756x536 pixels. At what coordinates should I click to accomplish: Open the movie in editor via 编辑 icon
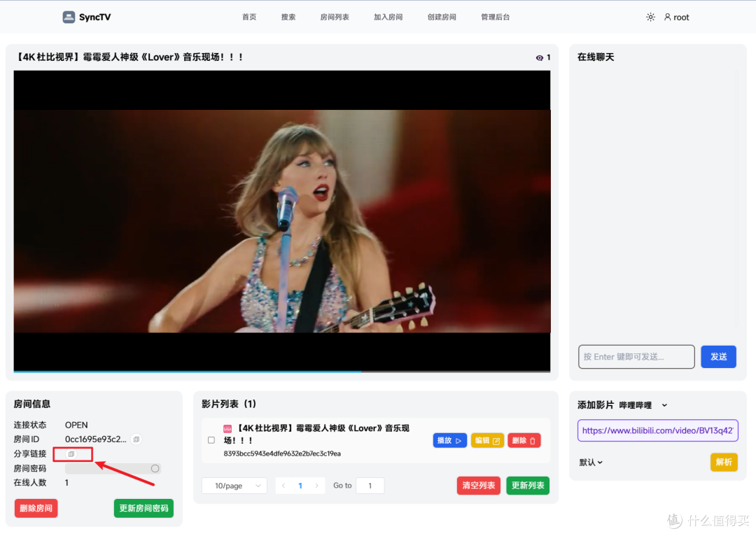(487, 440)
